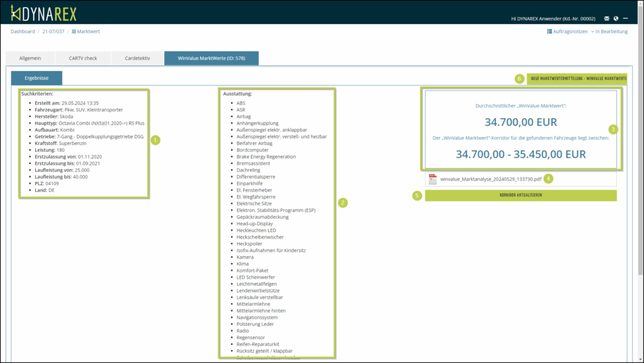Click the PDF file icon
644x363 pixels.
pos(433,179)
